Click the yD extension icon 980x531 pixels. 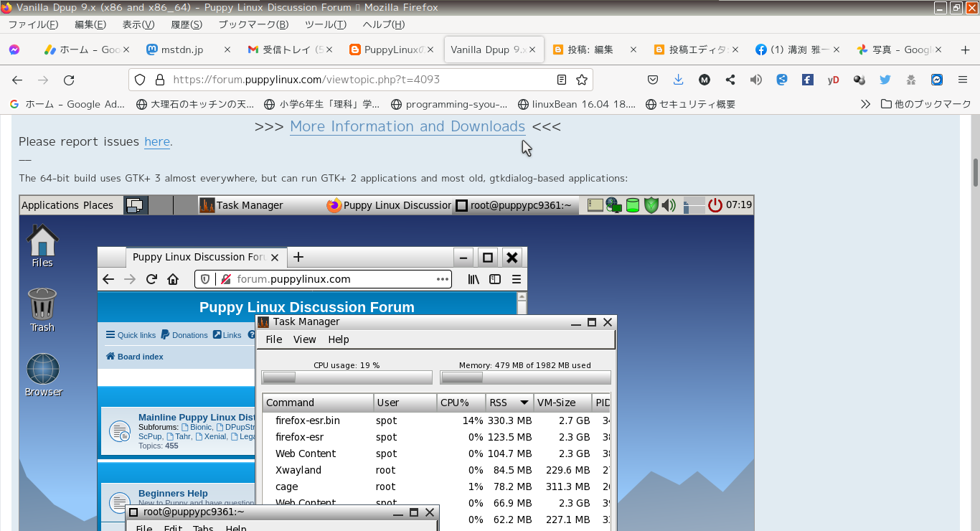[x=833, y=80]
